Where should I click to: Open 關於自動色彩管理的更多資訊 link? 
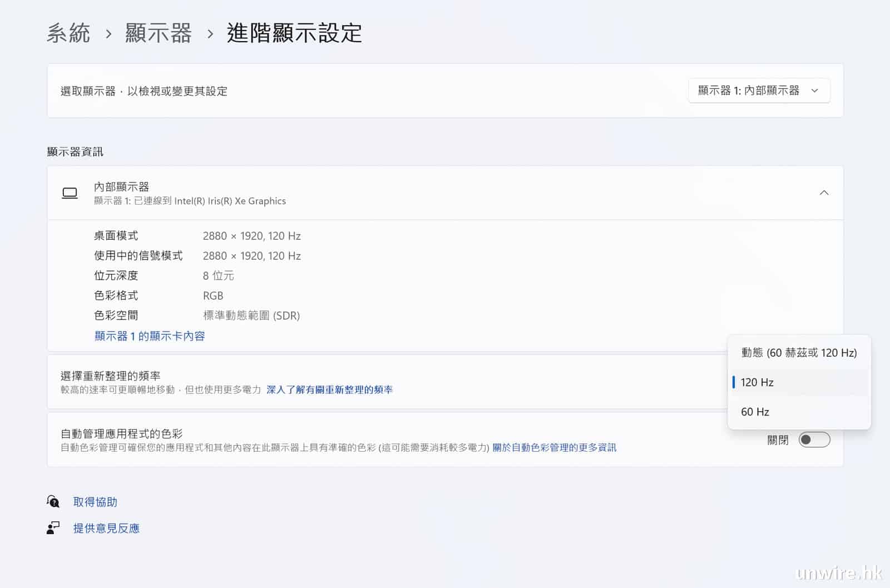click(554, 448)
